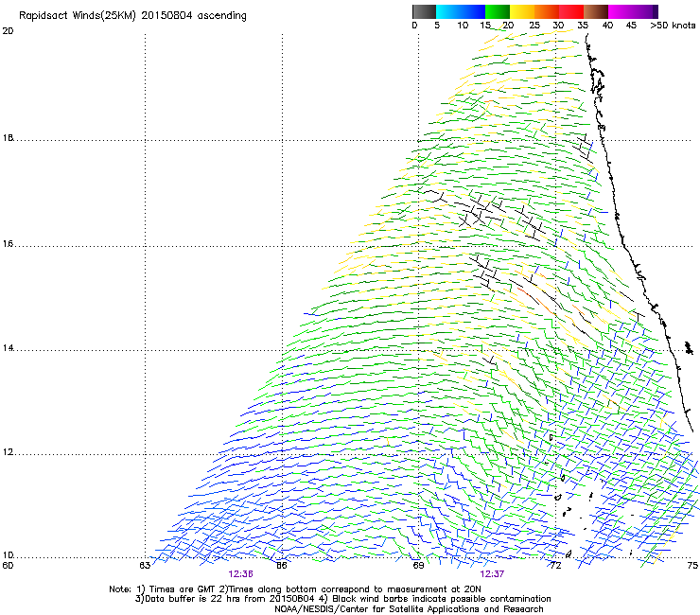The width and height of the screenshot is (700, 615).
Task: Click the '0' label under the color scale
Action: pyautogui.click(x=414, y=26)
